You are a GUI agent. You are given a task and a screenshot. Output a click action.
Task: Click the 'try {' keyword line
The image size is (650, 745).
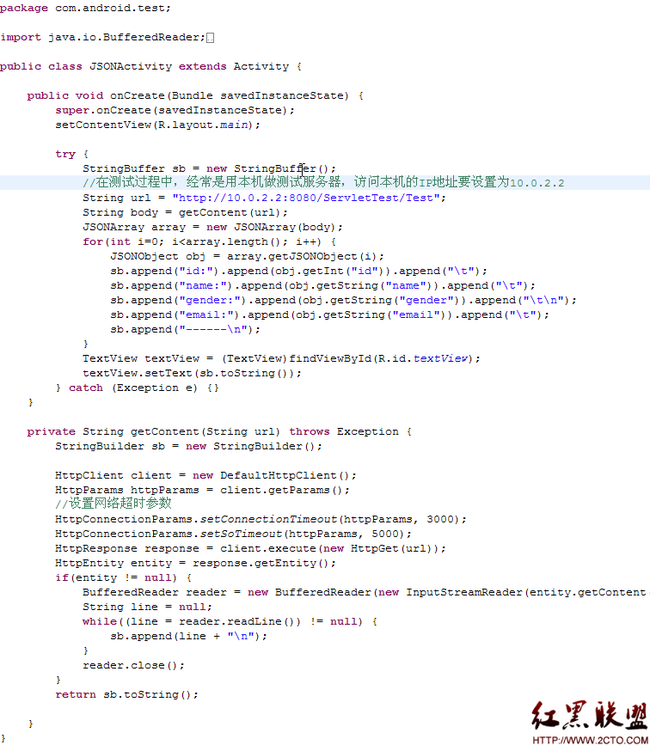coord(72,154)
